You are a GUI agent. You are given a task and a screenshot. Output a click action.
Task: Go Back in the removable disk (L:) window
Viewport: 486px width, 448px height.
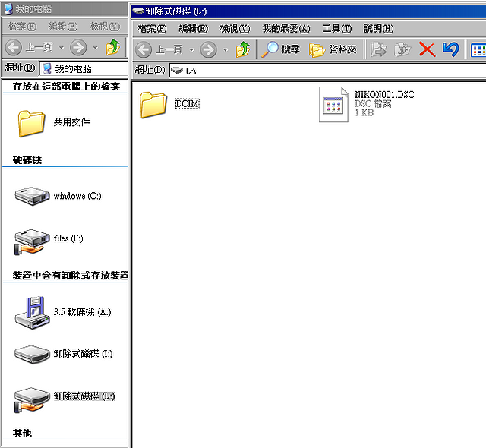pyautogui.click(x=159, y=49)
